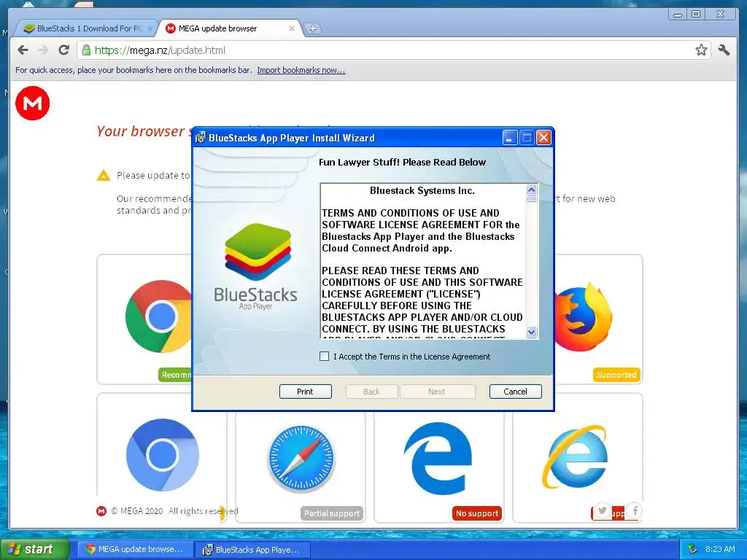The height and width of the screenshot is (560, 747).
Task: Minimize the BlueStacks install wizard window
Action: point(510,138)
